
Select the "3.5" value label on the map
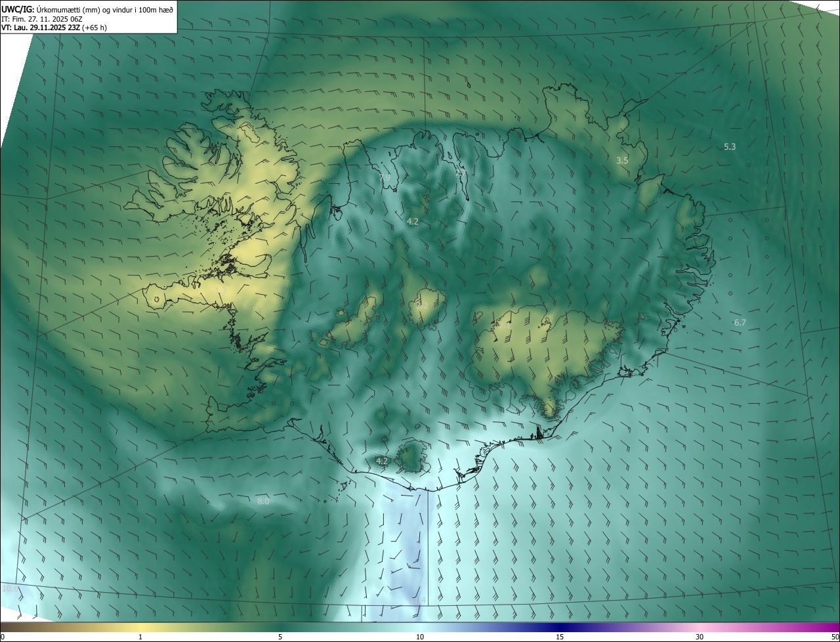click(622, 160)
